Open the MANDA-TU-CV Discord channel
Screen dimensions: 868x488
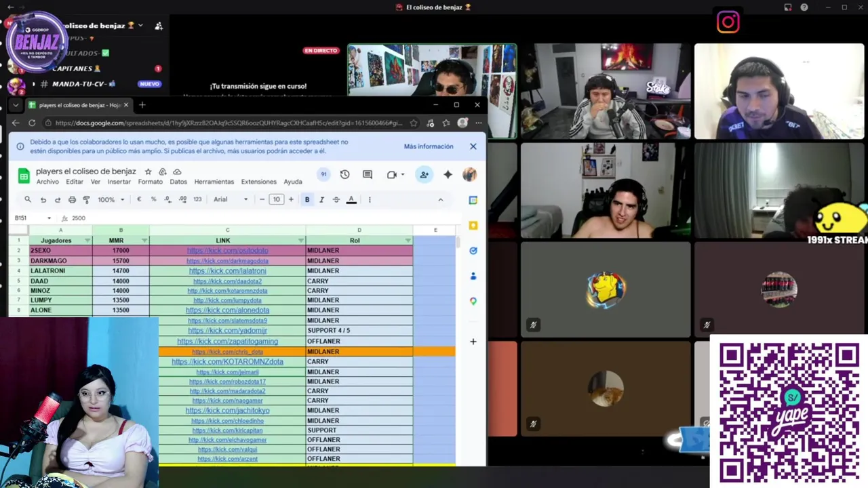click(83, 84)
